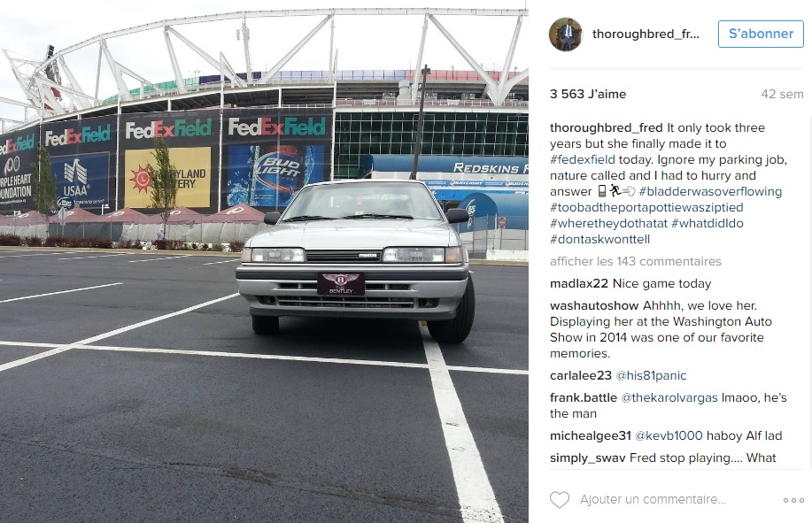Viewport: 812px width, 523px height.
Task: Expand afficher les 143 commentaires
Action: tap(636, 261)
